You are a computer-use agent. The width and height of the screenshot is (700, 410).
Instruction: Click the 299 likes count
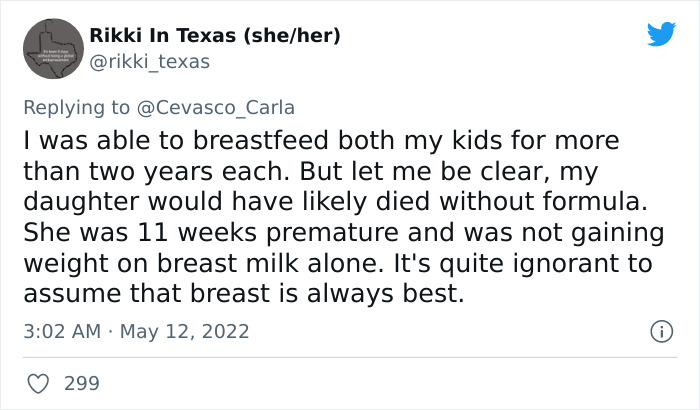pos(81,383)
